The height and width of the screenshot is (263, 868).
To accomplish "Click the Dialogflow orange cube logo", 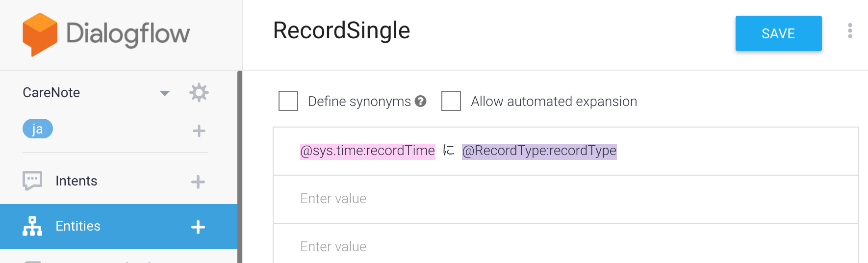I will [40, 34].
